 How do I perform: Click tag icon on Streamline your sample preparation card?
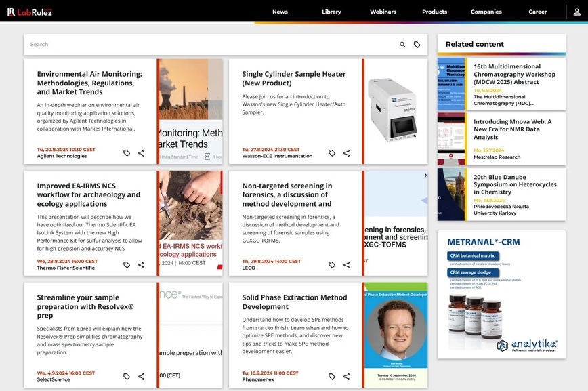click(127, 376)
